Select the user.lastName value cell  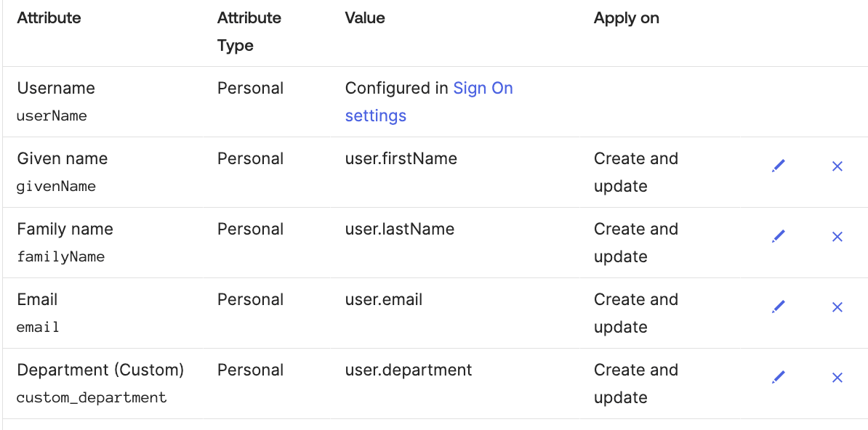click(399, 229)
